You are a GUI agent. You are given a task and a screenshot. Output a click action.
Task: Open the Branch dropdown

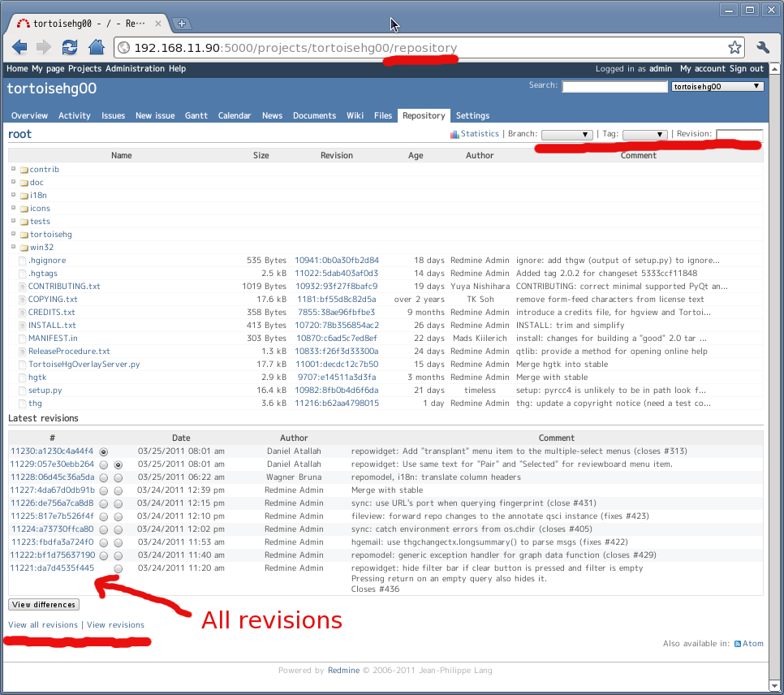tap(567, 135)
